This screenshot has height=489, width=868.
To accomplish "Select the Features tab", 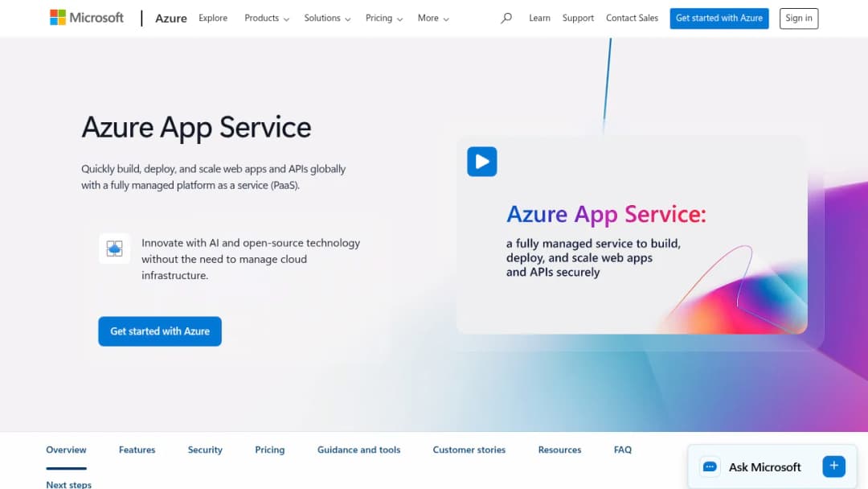I will [x=137, y=450].
